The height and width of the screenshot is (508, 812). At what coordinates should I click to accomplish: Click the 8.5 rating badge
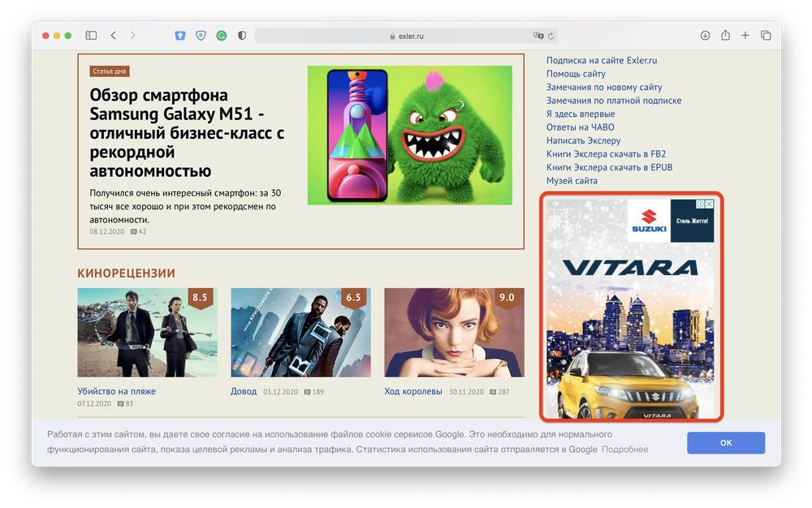coord(200,298)
